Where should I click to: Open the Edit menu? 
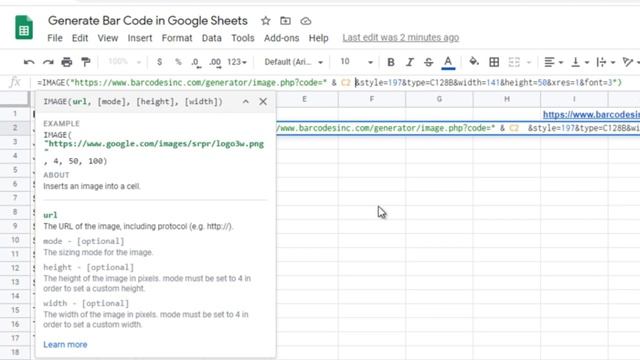tap(80, 38)
